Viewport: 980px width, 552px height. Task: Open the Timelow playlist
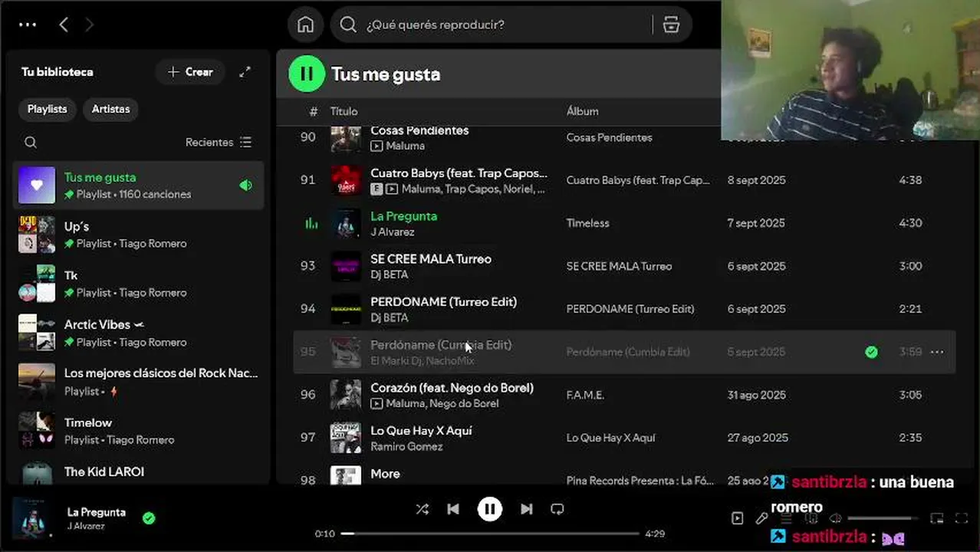click(x=138, y=431)
